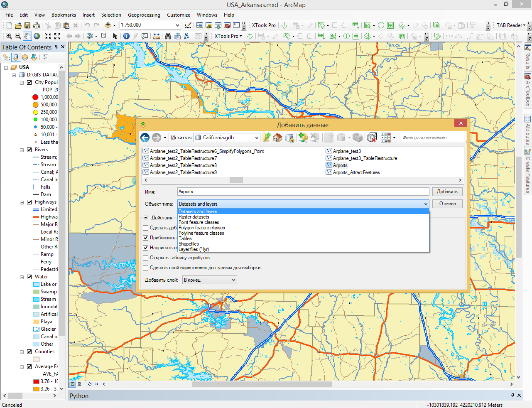
Task: Click the 'Добавить' button
Action: 447,192
